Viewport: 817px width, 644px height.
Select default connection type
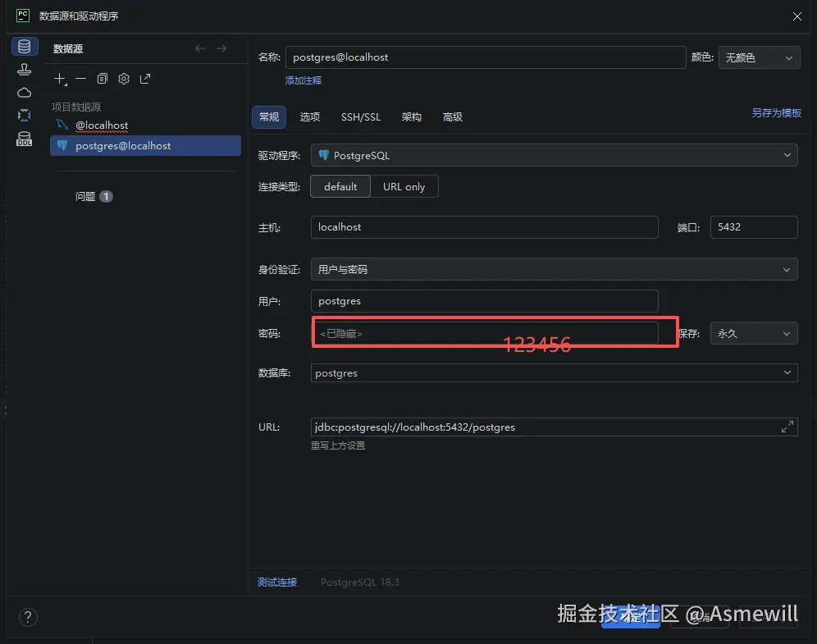[340, 186]
